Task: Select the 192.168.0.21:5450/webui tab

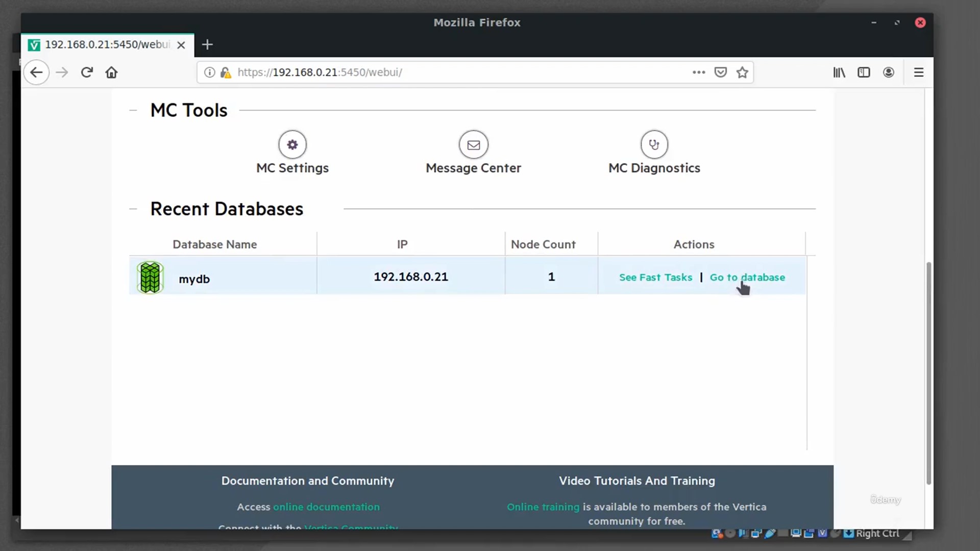Action: [107, 45]
